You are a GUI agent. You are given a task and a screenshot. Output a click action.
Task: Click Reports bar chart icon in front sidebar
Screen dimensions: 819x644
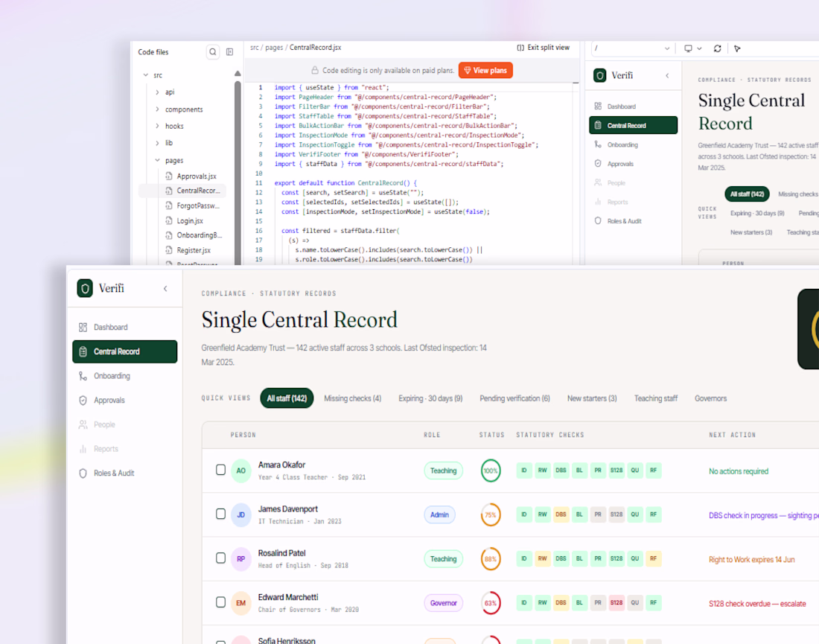coord(83,449)
